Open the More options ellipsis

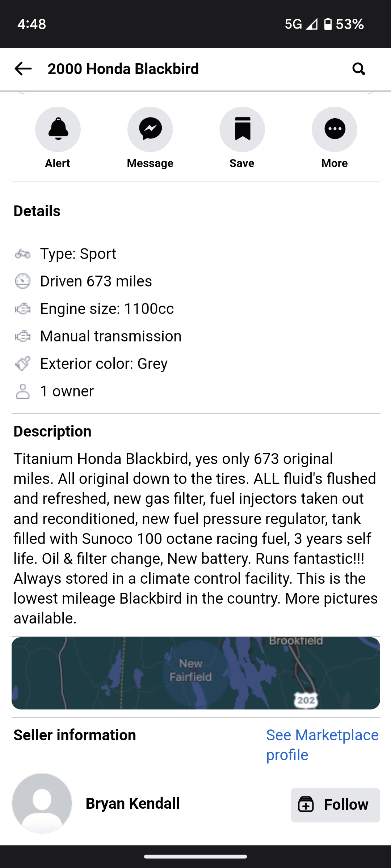pyautogui.click(x=335, y=129)
